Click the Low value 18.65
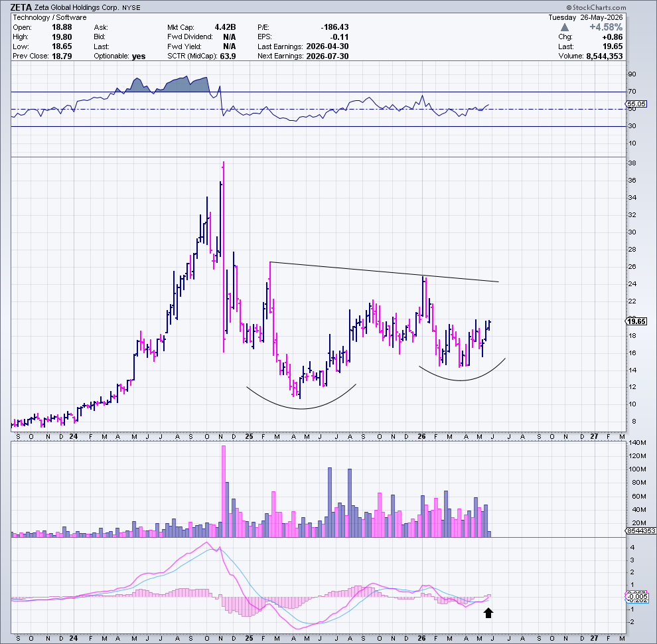The image size is (657, 644). pos(62,46)
